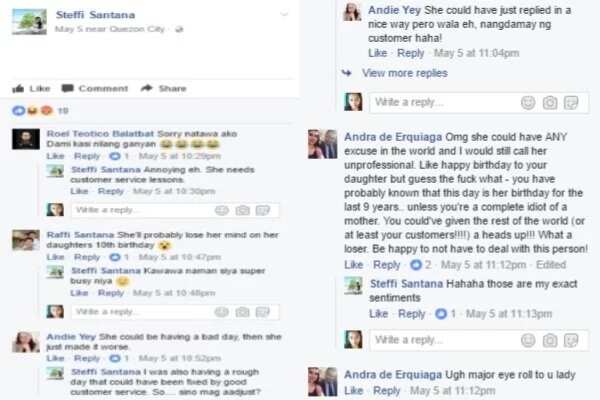Click the emoji icon in Andie Yey reply box

[528, 103]
